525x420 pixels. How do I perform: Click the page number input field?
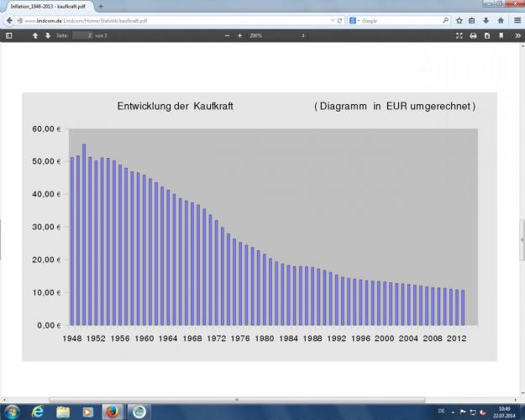click(82, 36)
